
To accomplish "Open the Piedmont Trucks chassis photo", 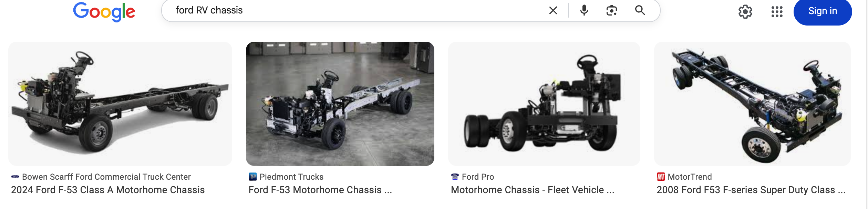I will [x=340, y=104].
